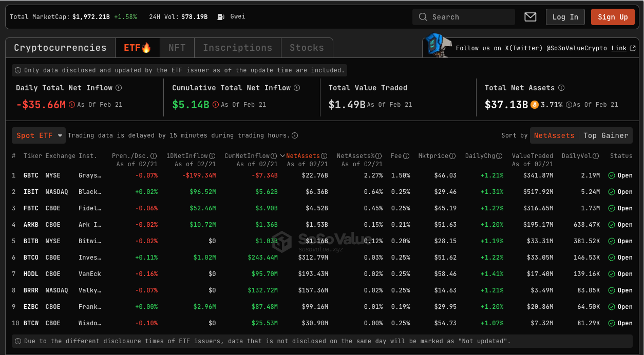
Task: Click the VanEck institution name
Action: 90,274
